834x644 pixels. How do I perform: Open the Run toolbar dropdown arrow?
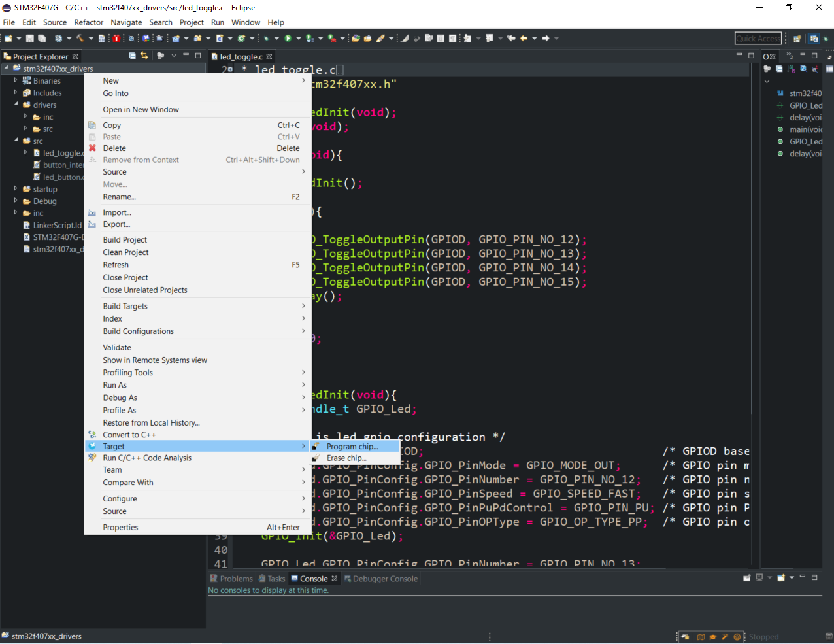tap(298, 39)
